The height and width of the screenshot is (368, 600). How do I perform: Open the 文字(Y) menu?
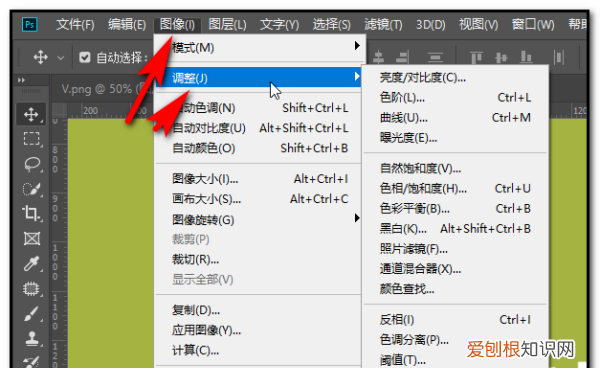[x=279, y=25]
